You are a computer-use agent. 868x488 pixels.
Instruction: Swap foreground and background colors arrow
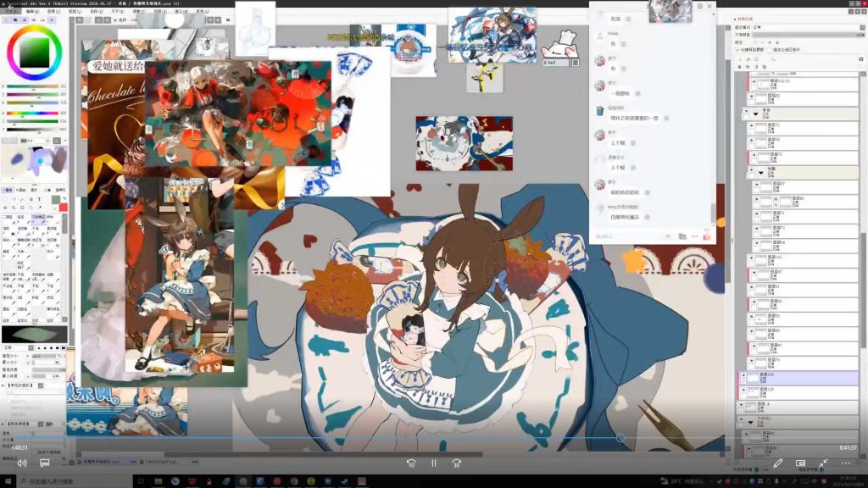(x=64, y=198)
